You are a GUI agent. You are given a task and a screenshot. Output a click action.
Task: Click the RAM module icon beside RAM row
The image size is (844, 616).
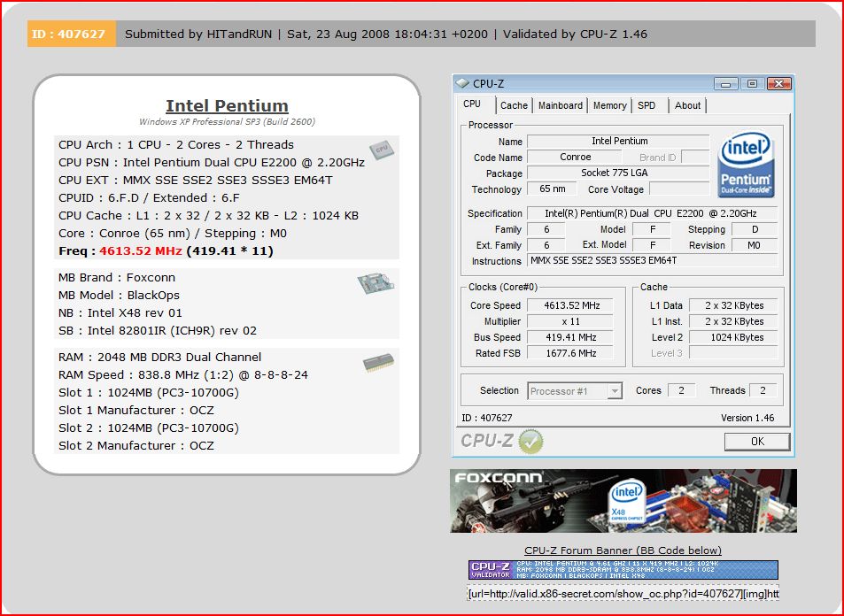click(378, 364)
